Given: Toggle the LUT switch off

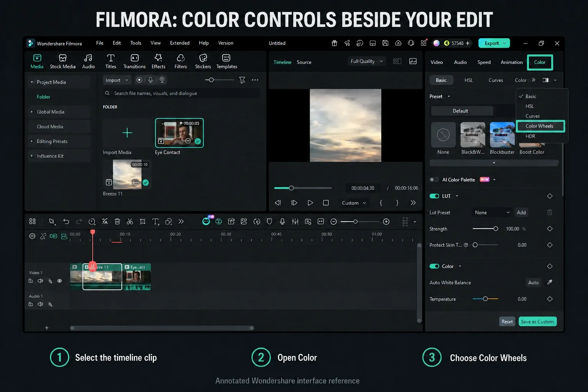Looking at the screenshot, I should pyautogui.click(x=434, y=196).
